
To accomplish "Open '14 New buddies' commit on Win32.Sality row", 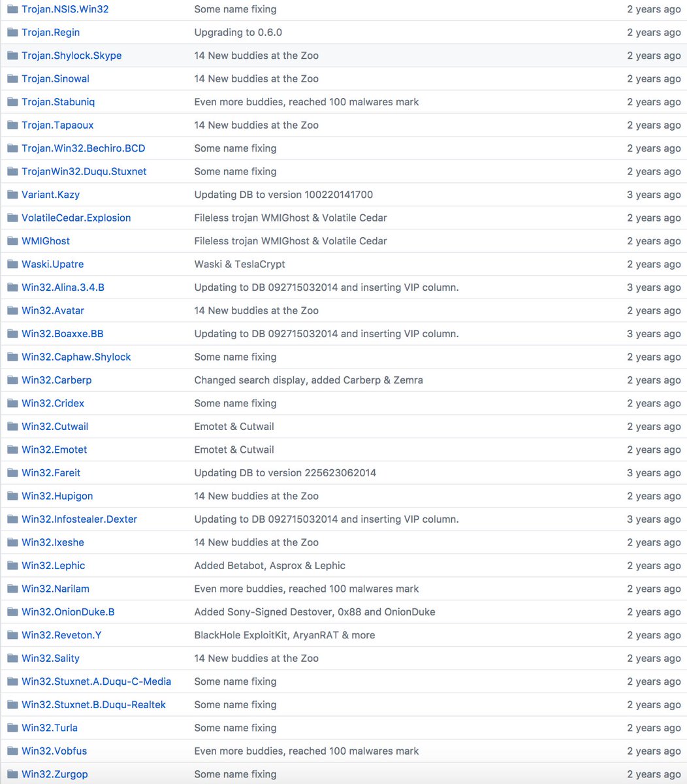I will [x=257, y=658].
